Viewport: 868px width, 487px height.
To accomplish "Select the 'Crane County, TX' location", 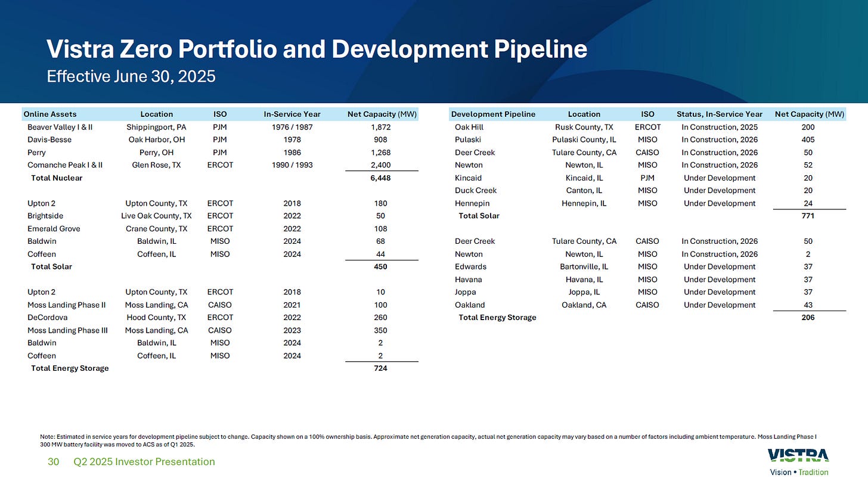I will (x=156, y=228).
